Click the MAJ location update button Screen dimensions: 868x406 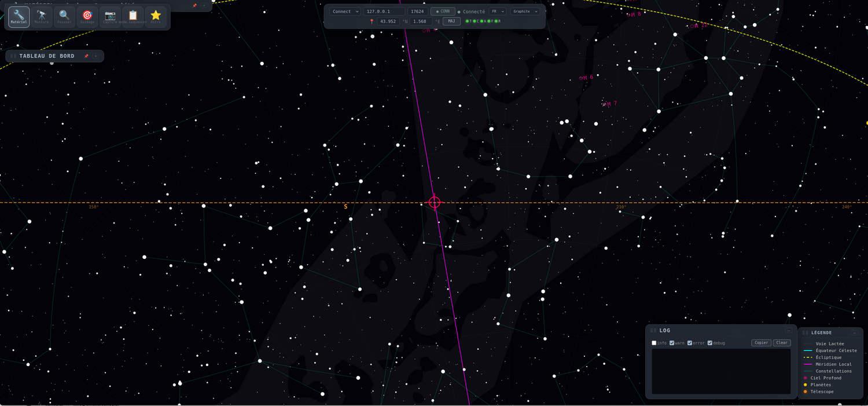click(x=451, y=21)
